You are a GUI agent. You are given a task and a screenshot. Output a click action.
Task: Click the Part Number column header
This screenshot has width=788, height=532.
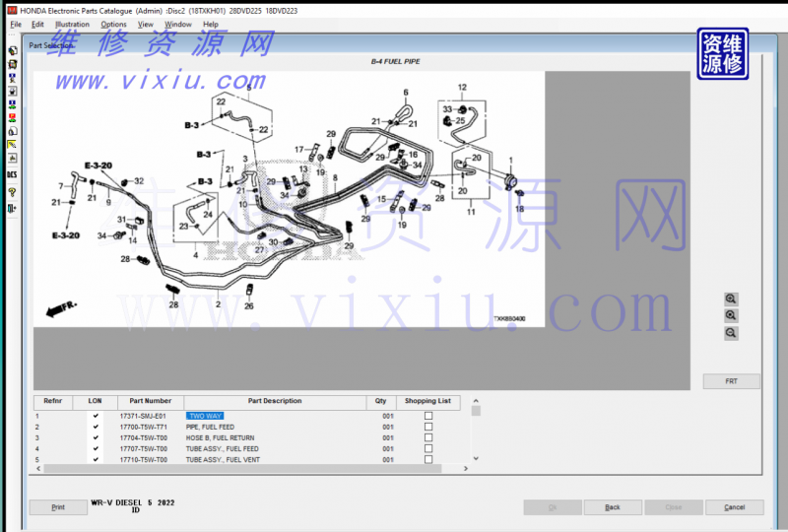coord(151,401)
